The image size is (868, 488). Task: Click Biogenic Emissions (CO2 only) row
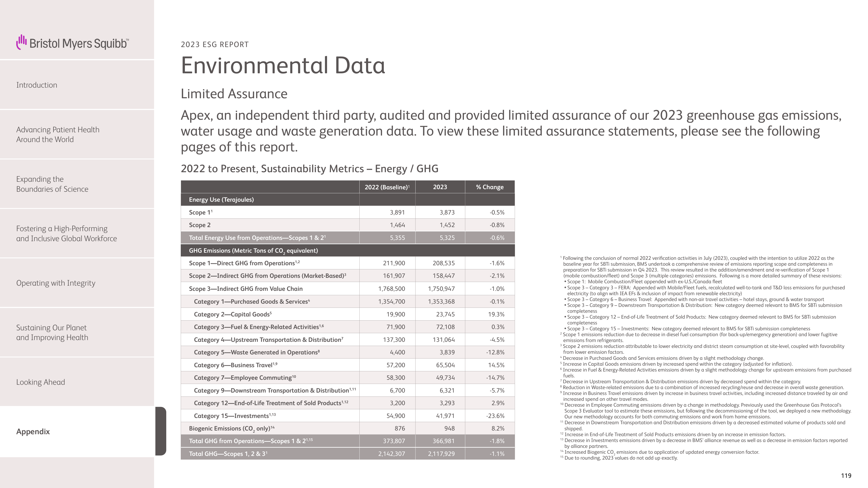coord(348,428)
